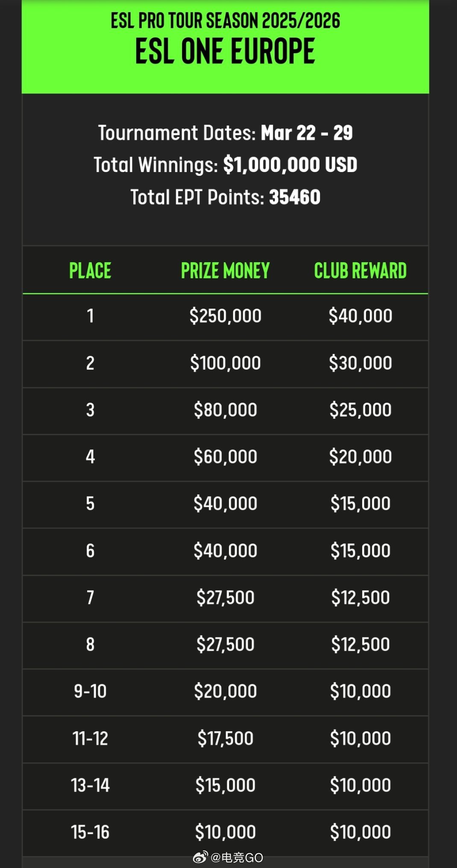457x868 pixels.
Task: Click the $60,000 fourth place prize
Action: 226,457
